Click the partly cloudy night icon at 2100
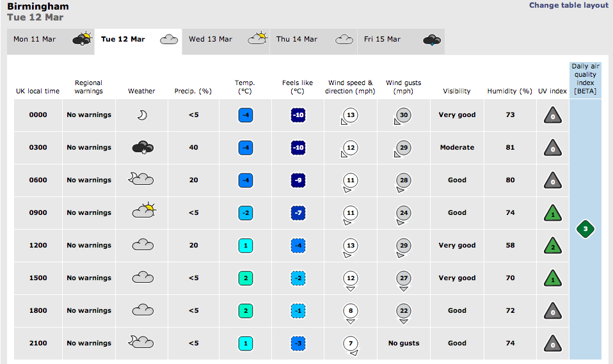This screenshot has height=364, width=613. point(141,342)
